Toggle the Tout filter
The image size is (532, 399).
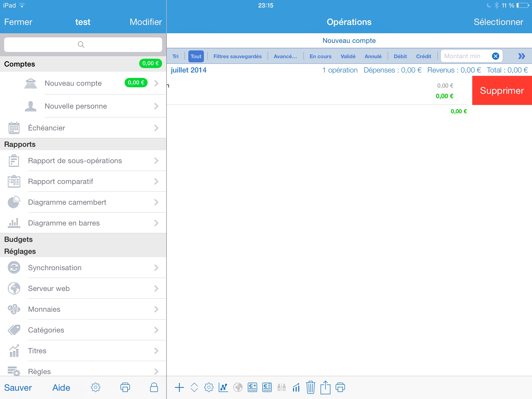(196, 56)
